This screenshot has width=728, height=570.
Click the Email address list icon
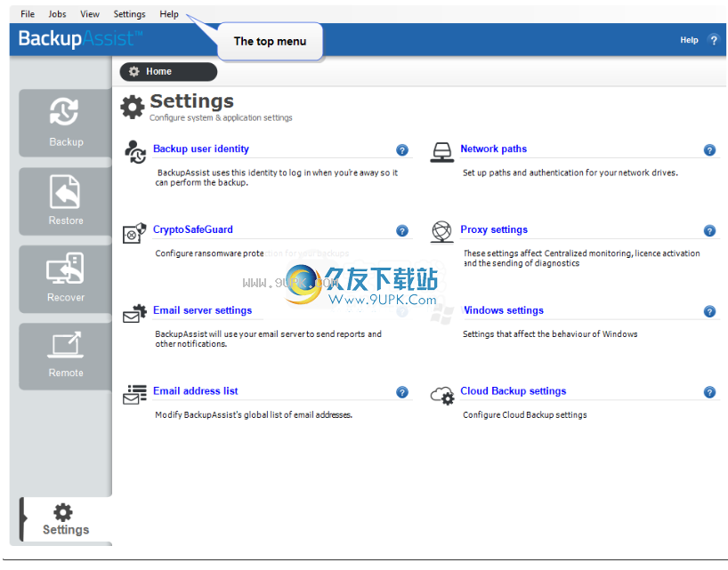tap(134, 394)
